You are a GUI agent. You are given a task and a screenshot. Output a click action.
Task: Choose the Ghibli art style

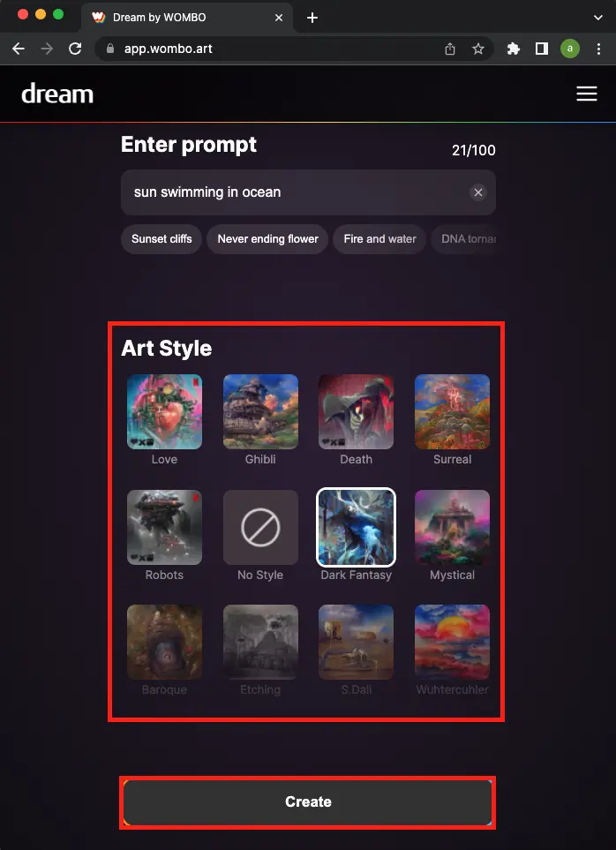tap(260, 411)
